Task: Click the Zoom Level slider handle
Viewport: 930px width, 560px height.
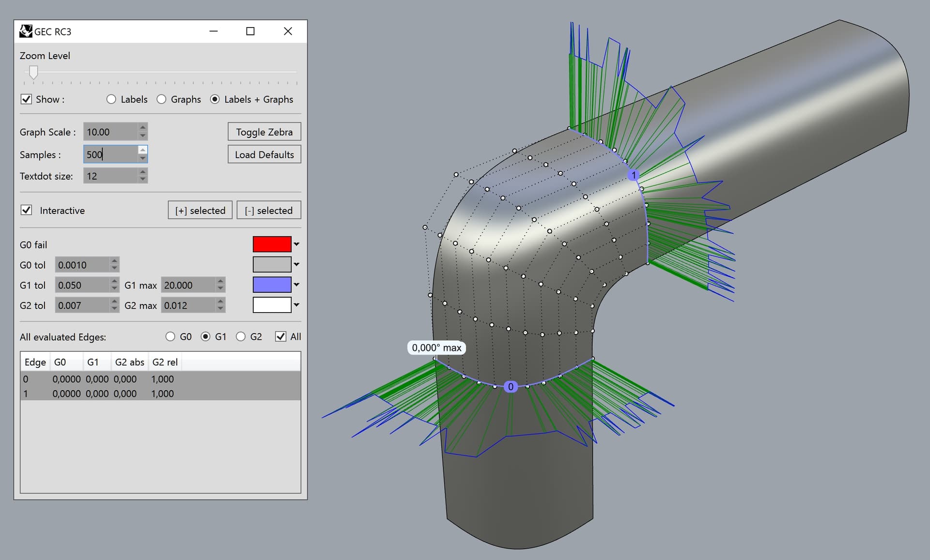Action: pyautogui.click(x=33, y=73)
